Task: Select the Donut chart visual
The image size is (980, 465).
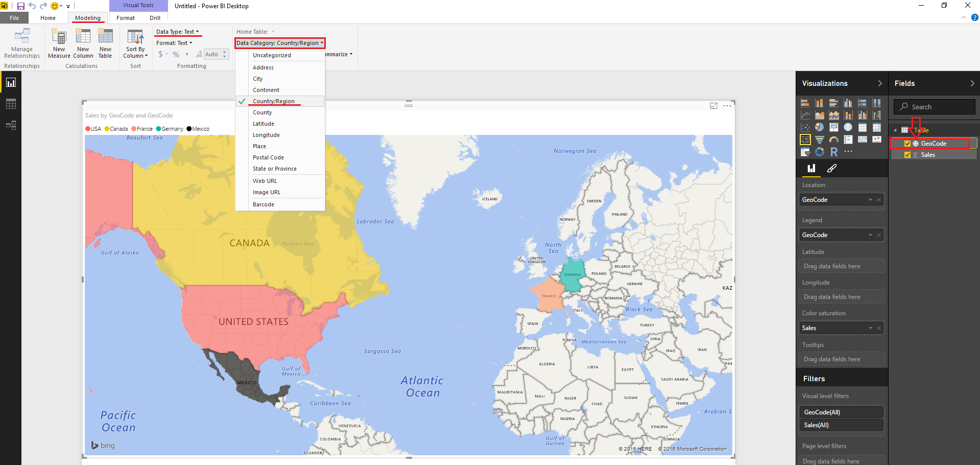Action: point(819,152)
